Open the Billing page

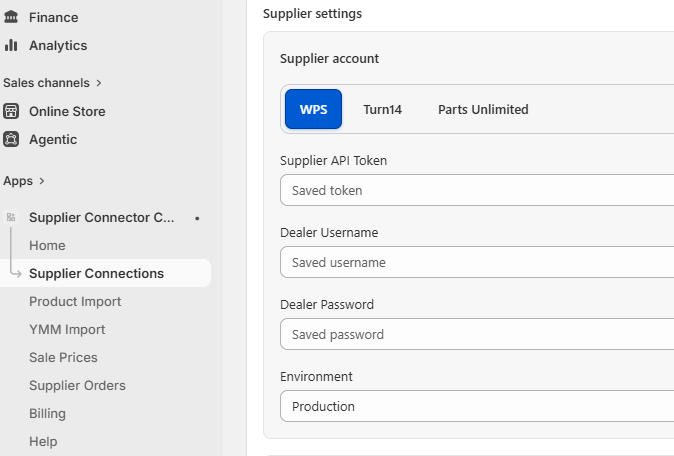click(x=47, y=413)
